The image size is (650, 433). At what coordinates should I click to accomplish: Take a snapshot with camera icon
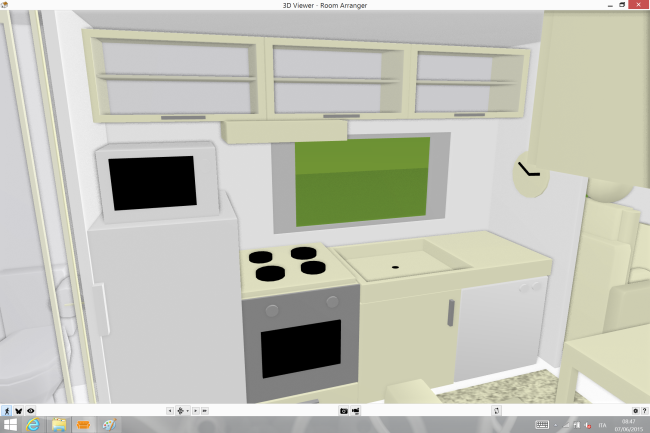(343, 411)
